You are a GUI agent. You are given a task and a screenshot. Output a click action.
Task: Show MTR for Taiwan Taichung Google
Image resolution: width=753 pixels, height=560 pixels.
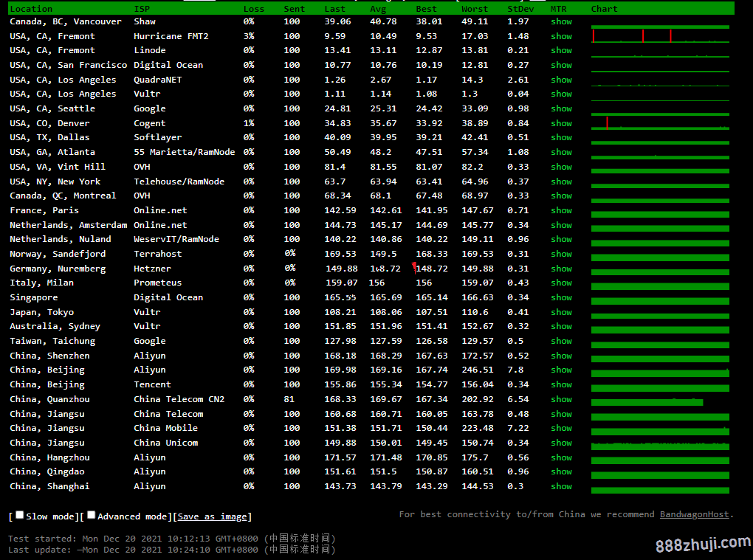[561, 341]
